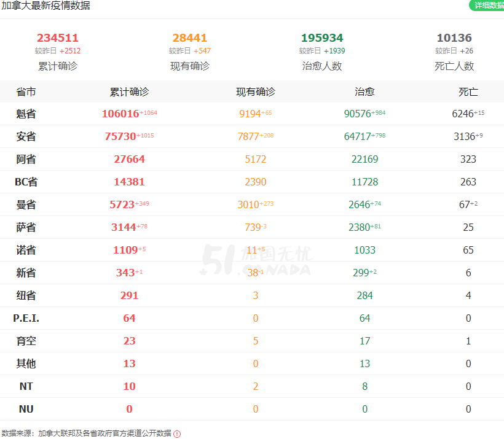
Task: Click the data source info icon
Action: 177,434
